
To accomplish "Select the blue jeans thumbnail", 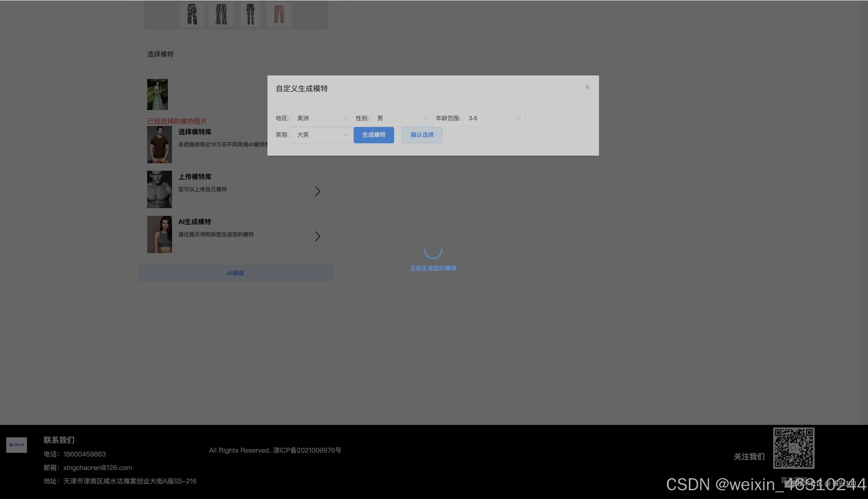I will pos(251,15).
